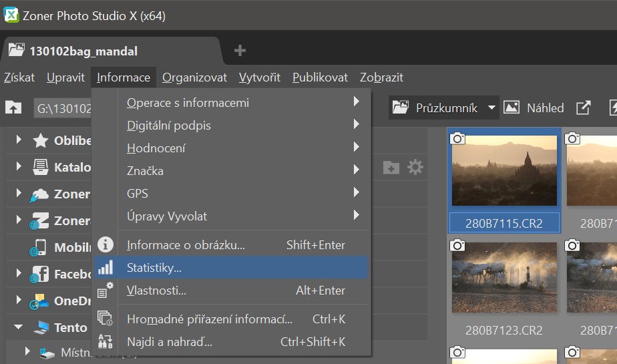The width and height of the screenshot is (617, 364).
Task: Open the Organizovat menu
Action: pyautogui.click(x=194, y=77)
